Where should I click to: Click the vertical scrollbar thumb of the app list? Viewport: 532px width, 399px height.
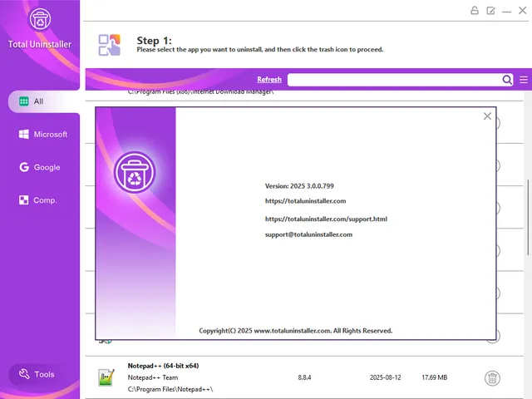pyautogui.click(x=528, y=217)
